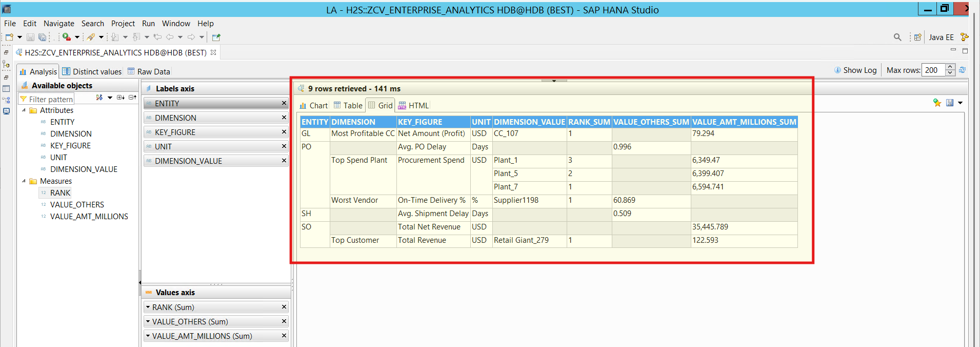Click the refresh icon beside Max rows
Viewport: 980px width, 347px height.
pyautogui.click(x=962, y=70)
